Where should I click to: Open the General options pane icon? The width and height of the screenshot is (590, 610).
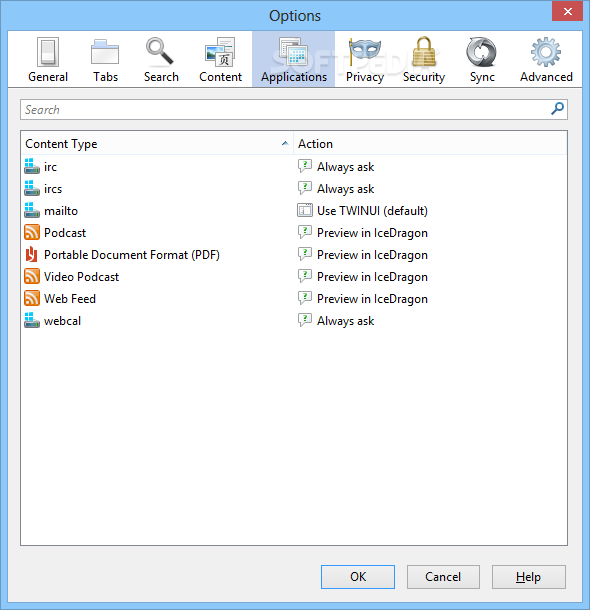pos(48,52)
